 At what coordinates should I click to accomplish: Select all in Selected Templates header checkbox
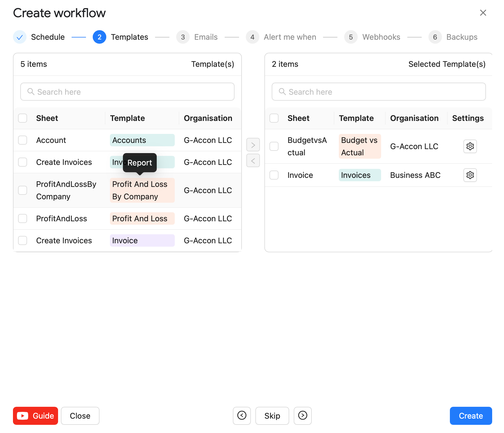tap(274, 118)
